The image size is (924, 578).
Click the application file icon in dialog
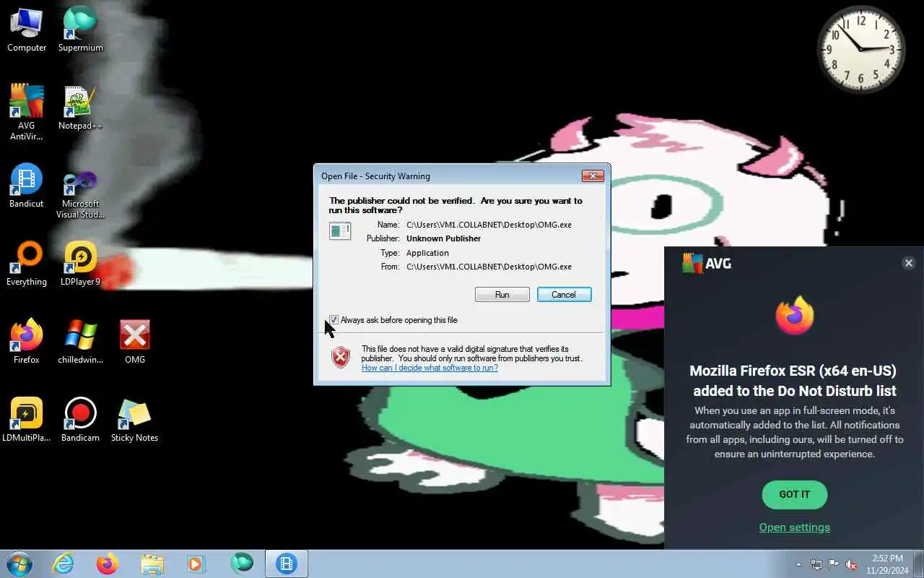(x=340, y=231)
